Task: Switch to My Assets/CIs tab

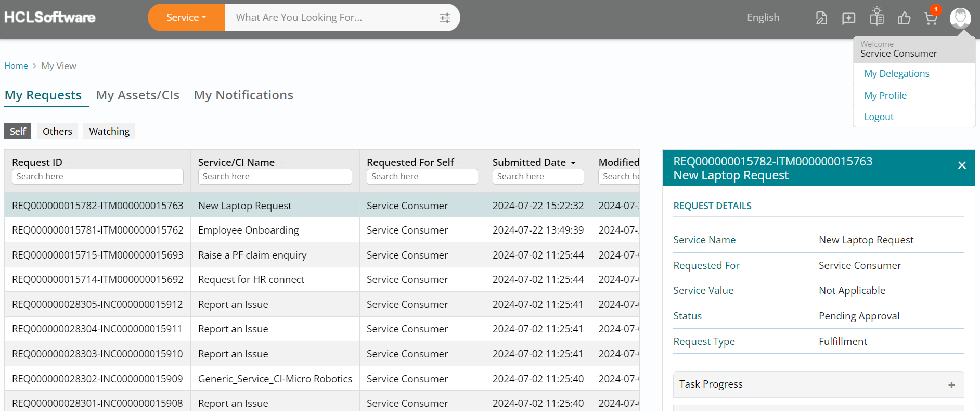Action: (138, 95)
